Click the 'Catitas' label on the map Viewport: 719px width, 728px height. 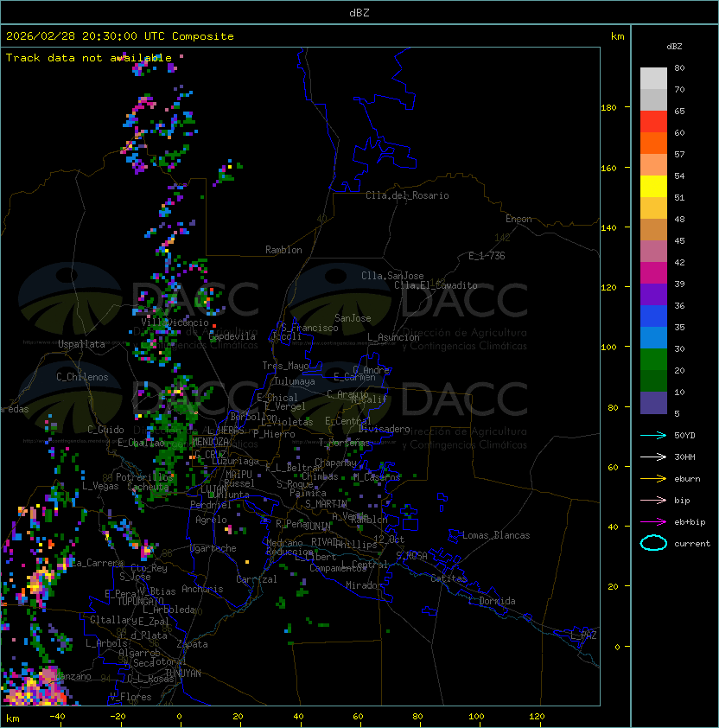(x=449, y=578)
